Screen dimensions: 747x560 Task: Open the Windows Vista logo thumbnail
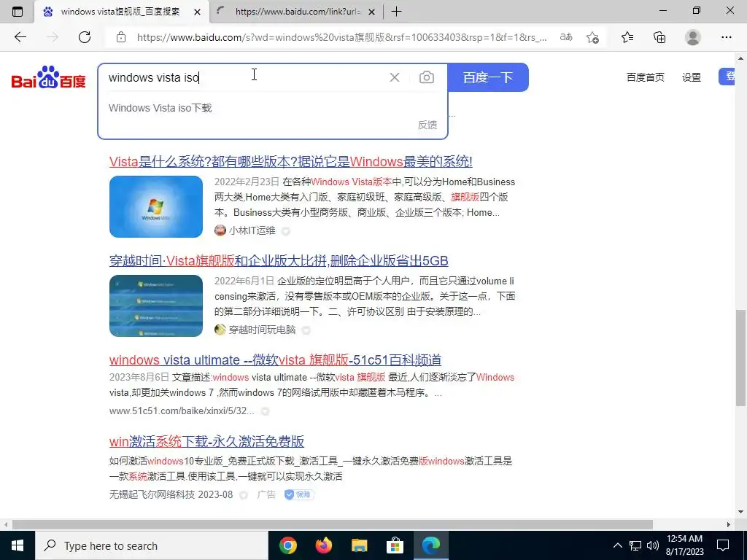[156, 206]
